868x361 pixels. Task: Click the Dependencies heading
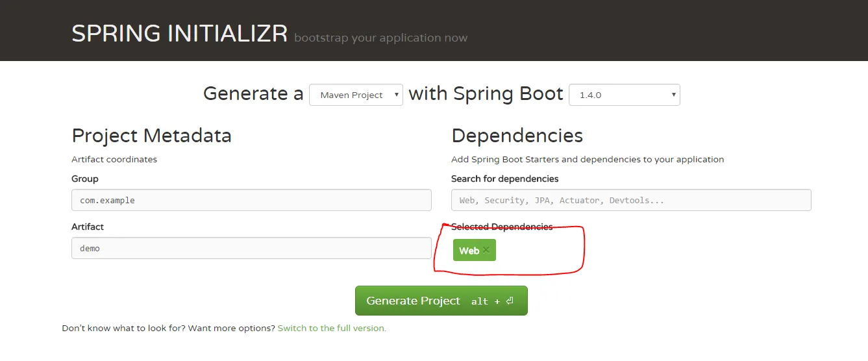click(517, 135)
